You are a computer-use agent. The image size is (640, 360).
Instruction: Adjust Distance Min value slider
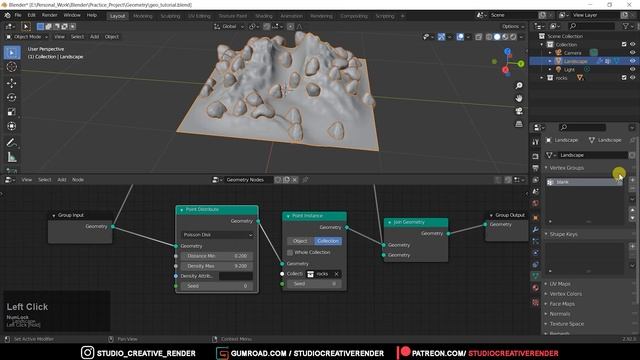click(x=217, y=256)
